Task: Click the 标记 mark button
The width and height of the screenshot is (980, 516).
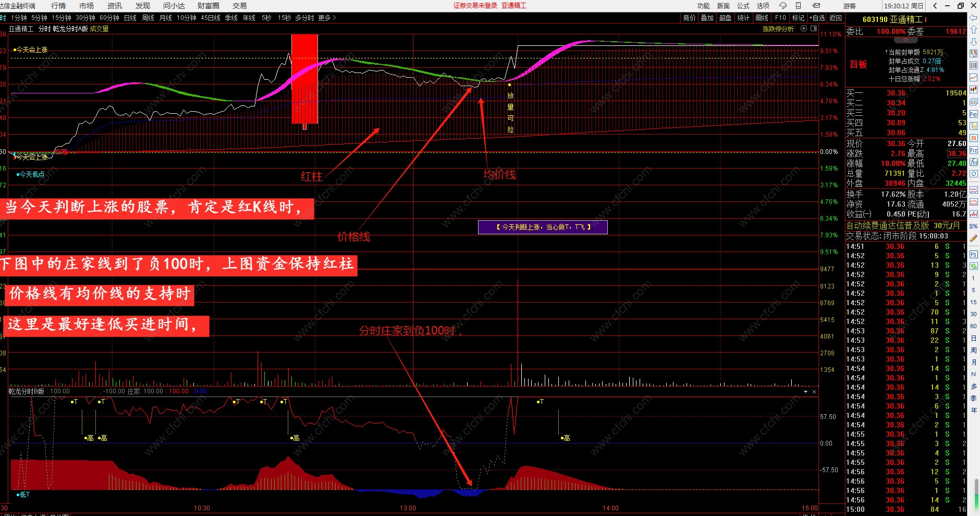Action: 799,18
